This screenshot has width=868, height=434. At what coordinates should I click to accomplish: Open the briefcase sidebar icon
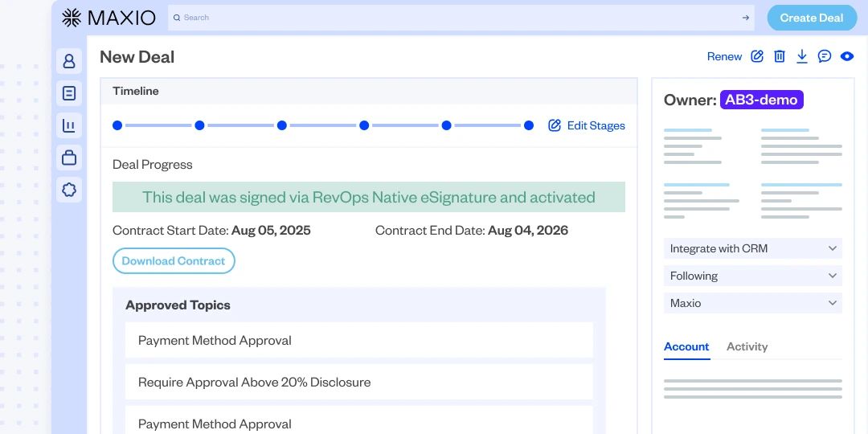click(x=68, y=158)
